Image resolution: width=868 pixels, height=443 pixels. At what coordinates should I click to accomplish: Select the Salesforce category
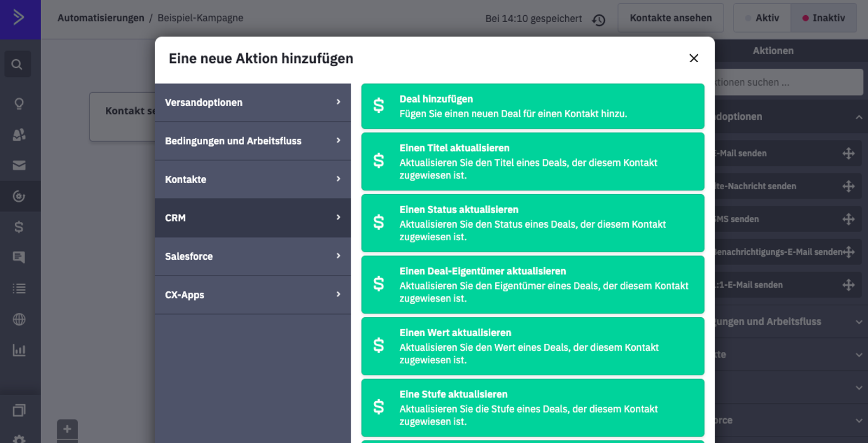click(x=253, y=256)
